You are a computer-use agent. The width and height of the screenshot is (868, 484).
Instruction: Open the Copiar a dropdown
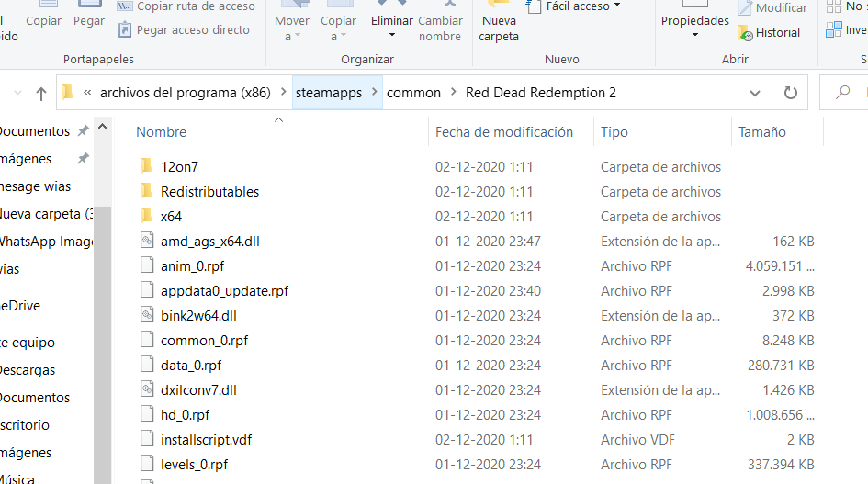tap(338, 22)
